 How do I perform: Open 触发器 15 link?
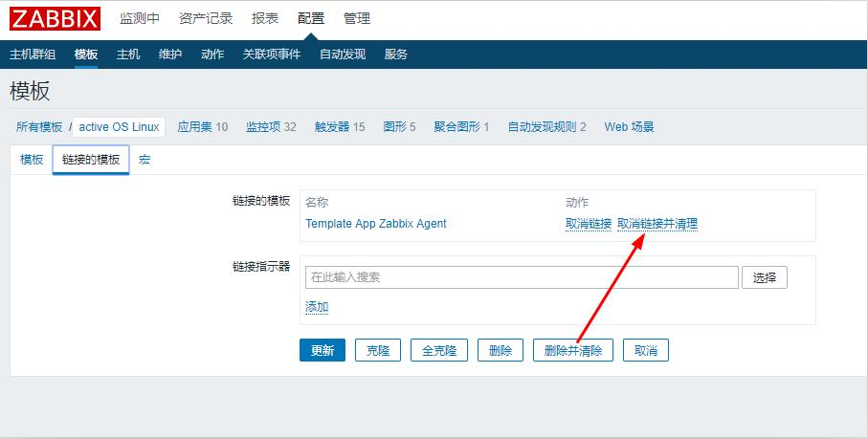coord(340,127)
